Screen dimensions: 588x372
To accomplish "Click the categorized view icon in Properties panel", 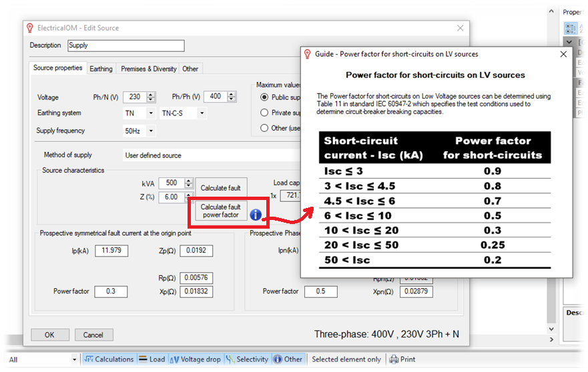I will click(571, 28).
